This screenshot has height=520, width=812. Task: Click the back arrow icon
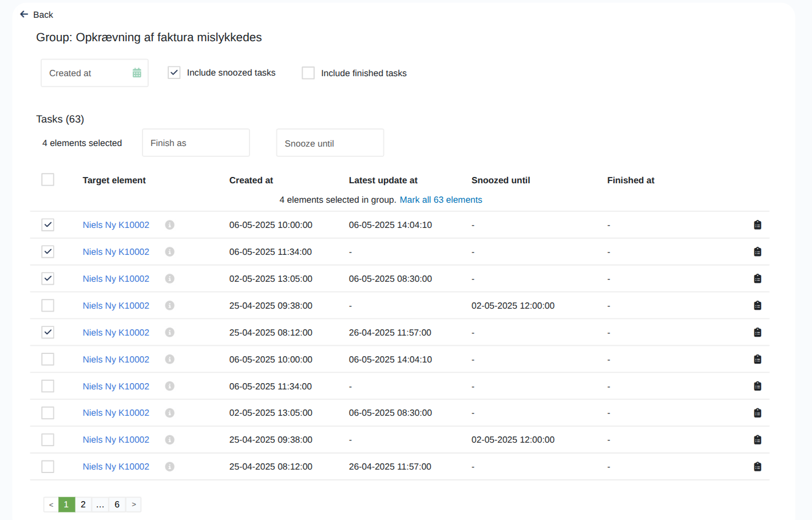tap(23, 14)
